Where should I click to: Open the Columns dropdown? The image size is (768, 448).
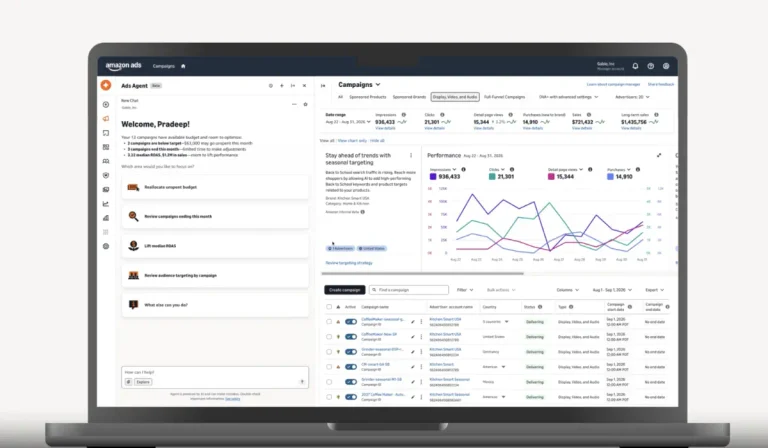click(568, 290)
